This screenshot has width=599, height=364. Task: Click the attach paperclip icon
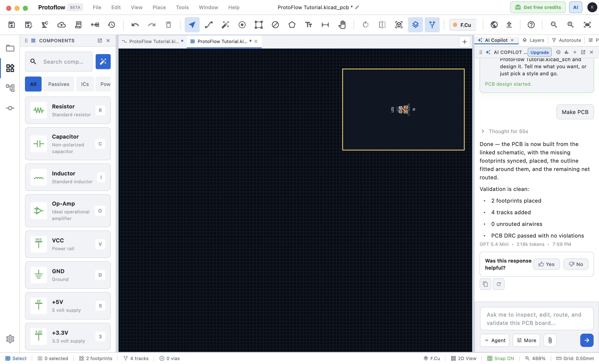coord(550,340)
